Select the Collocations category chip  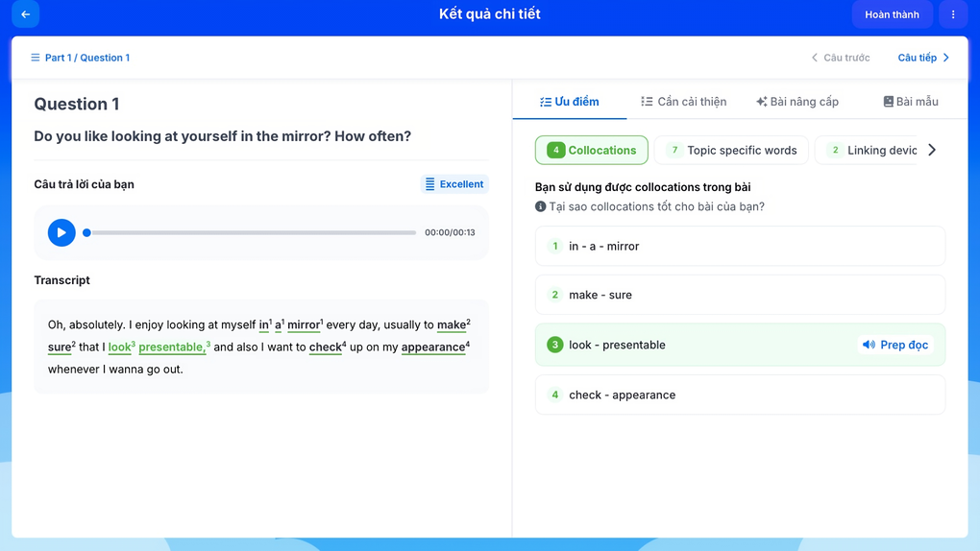click(x=591, y=150)
